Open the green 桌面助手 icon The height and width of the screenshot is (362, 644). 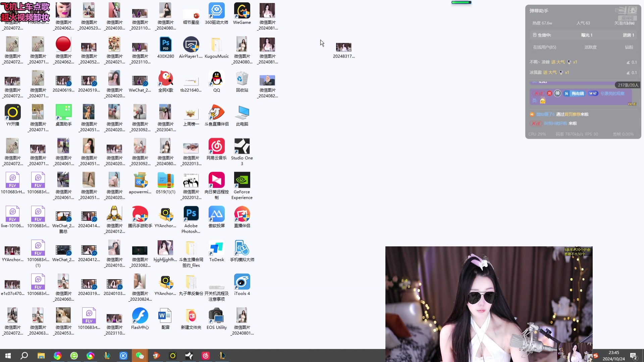pos(63,115)
